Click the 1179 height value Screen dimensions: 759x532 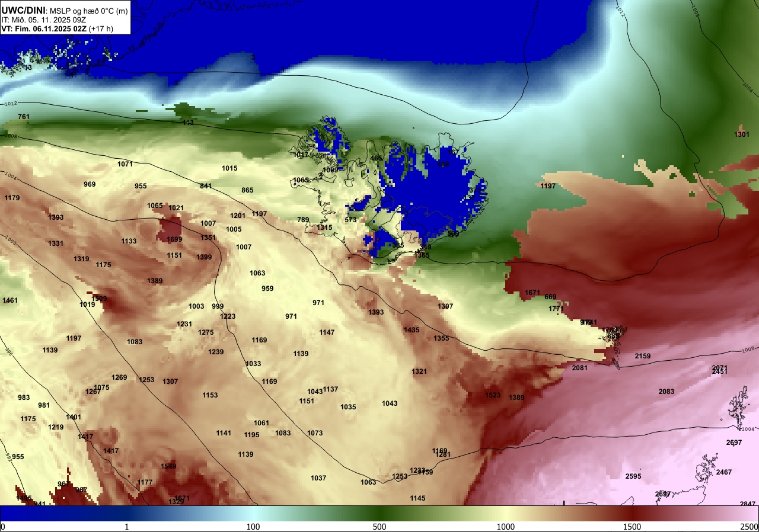tap(12, 198)
